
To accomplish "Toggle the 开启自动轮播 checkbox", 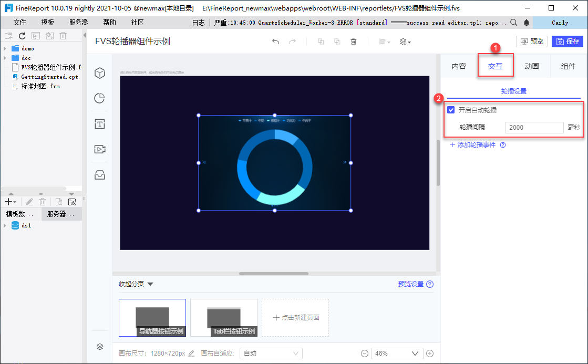I will (451, 110).
